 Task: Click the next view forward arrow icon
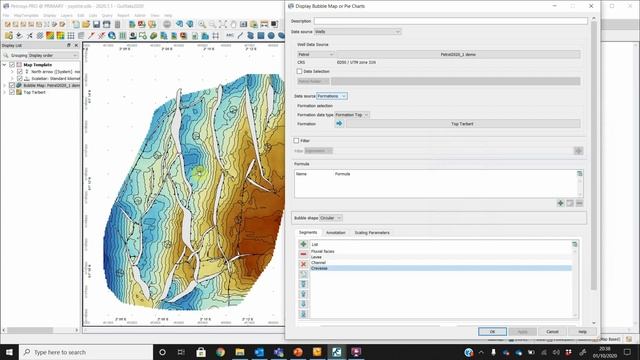coord(190,24)
